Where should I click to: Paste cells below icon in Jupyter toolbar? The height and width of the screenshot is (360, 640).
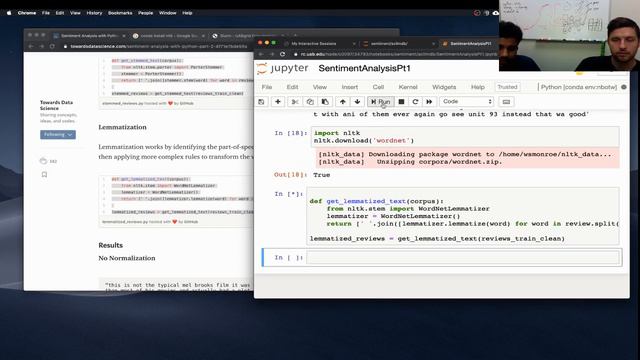(325, 102)
